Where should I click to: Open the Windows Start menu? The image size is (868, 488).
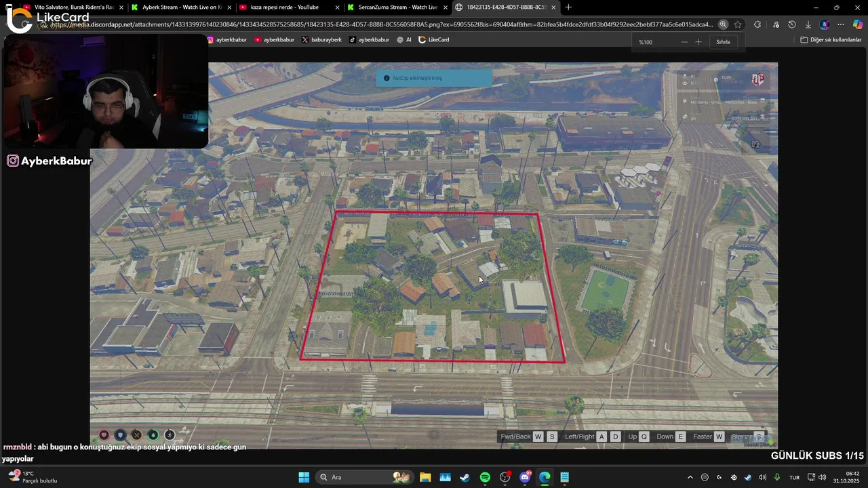click(304, 477)
